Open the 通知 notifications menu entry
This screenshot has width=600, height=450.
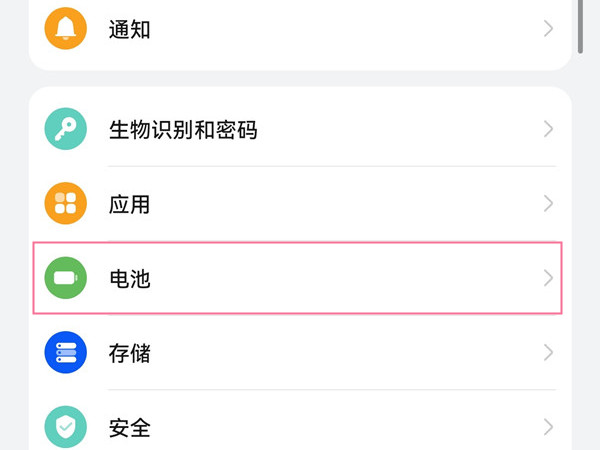129,29
